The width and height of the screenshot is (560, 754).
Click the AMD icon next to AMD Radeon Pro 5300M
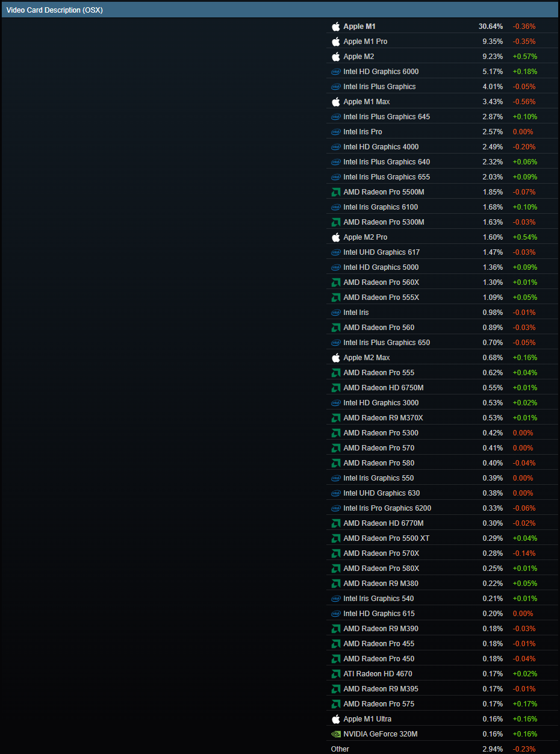click(x=336, y=222)
